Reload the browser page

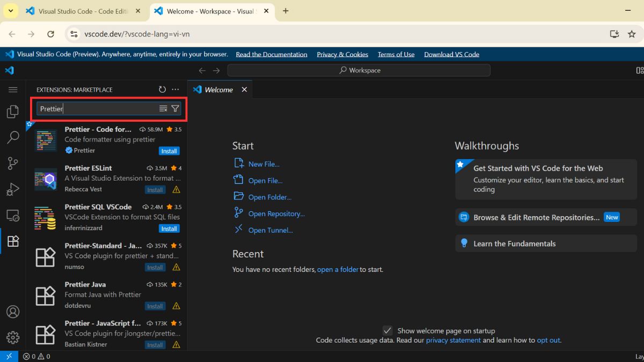(x=50, y=34)
